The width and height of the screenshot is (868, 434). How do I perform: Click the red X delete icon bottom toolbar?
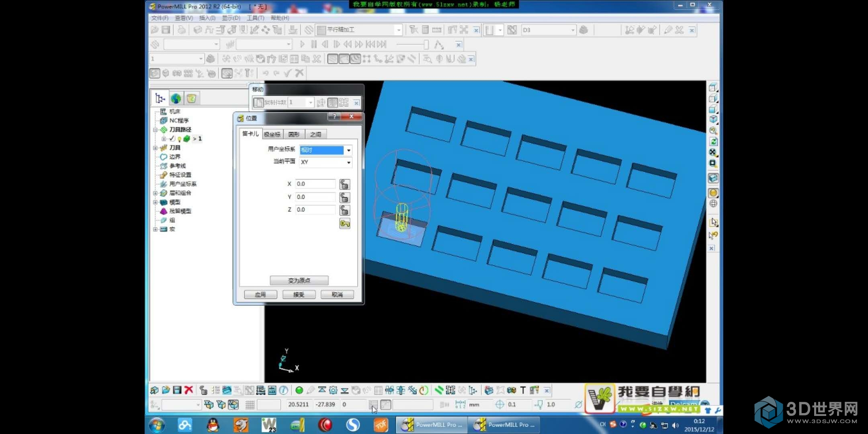188,390
